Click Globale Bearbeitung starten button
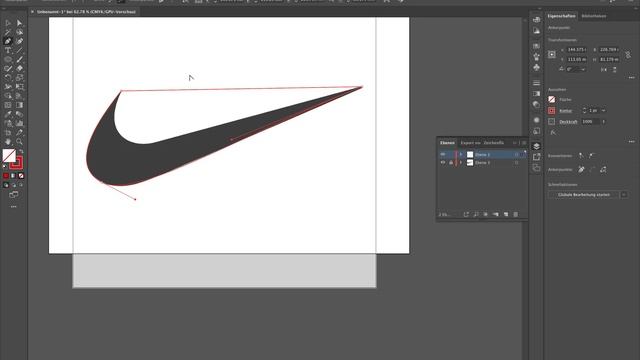The image size is (640, 360). pyautogui.click(x=583, y=195)
